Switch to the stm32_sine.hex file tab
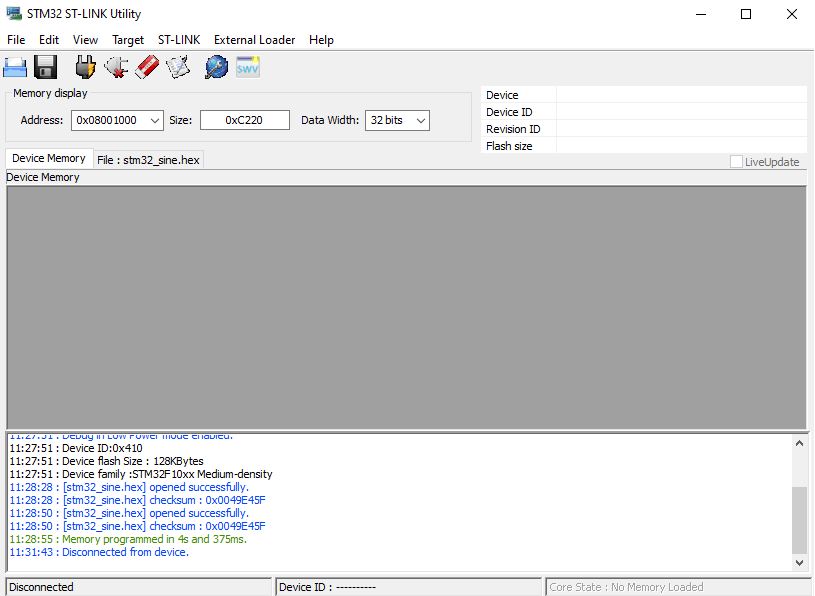 (x=148, y=159)
